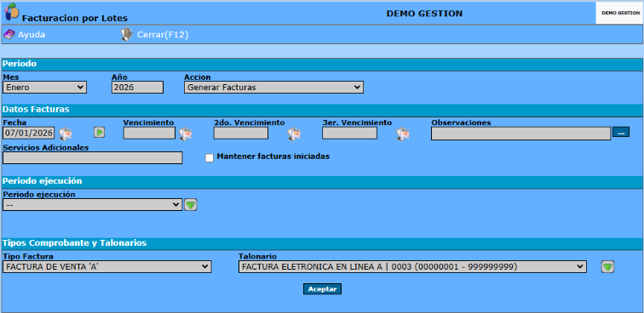Open the Accion dropdown showing Generar Facturas
Image resolution: width=644 pixels, height=313 pixels.
coord(273,88)
